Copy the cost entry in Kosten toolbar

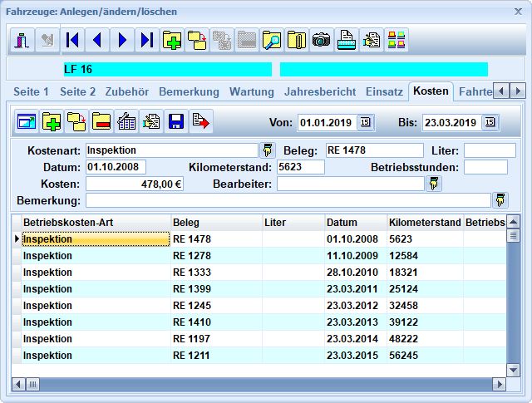pos(76,121)
